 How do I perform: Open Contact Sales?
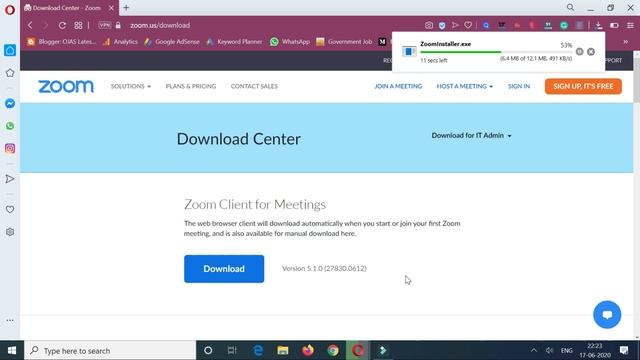[x=254, y=87]
